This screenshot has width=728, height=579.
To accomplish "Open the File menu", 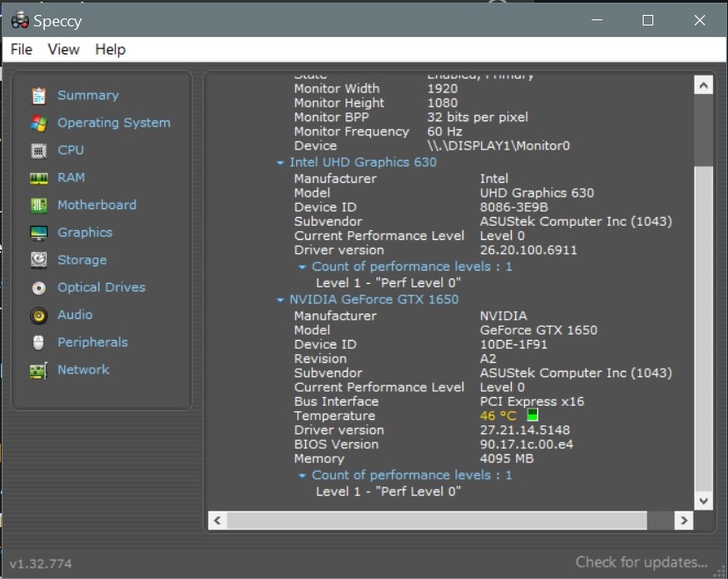I will [x=21, y=49].
